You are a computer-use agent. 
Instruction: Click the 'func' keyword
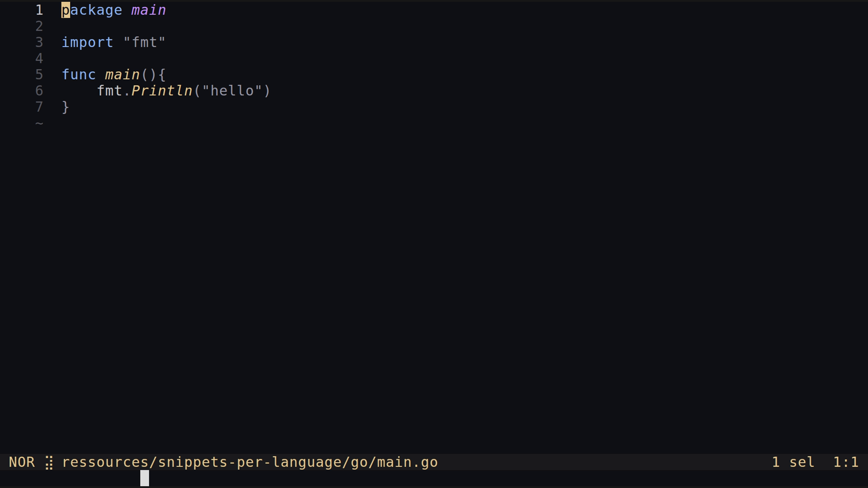coord(79,75)
